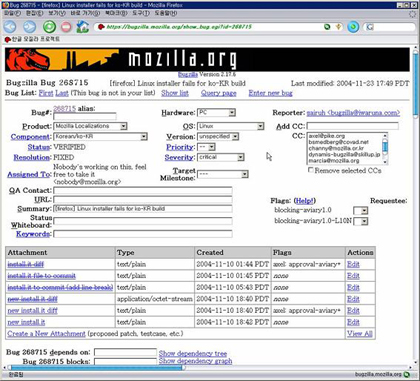Click the Keywords input field
Screen dimensions: 420x381
[143, 234]
